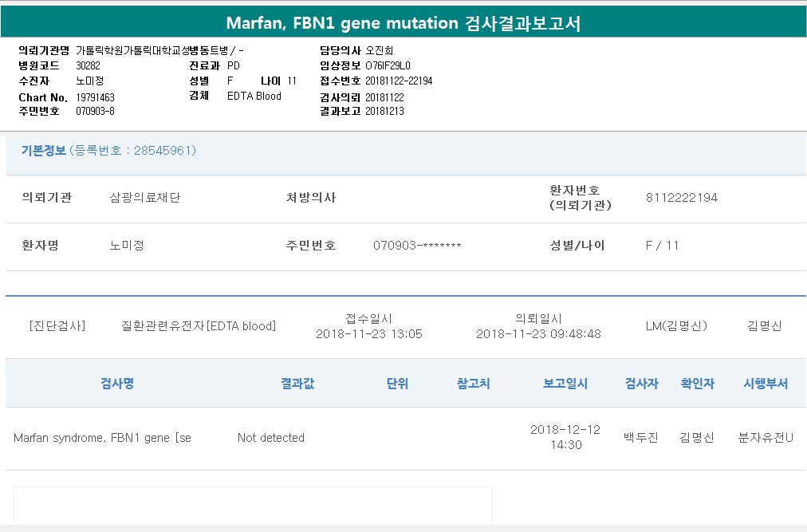Image resolution: width=807 pixels, height=532 pixels.
Task: Click the [진단검사] category label
Action: 57,326
